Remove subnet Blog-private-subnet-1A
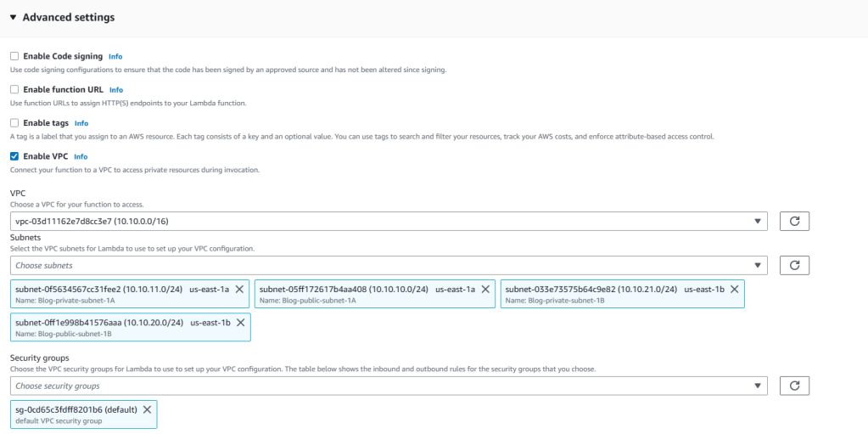Viewport: 868px width, 434px height. tap(240, 289)
